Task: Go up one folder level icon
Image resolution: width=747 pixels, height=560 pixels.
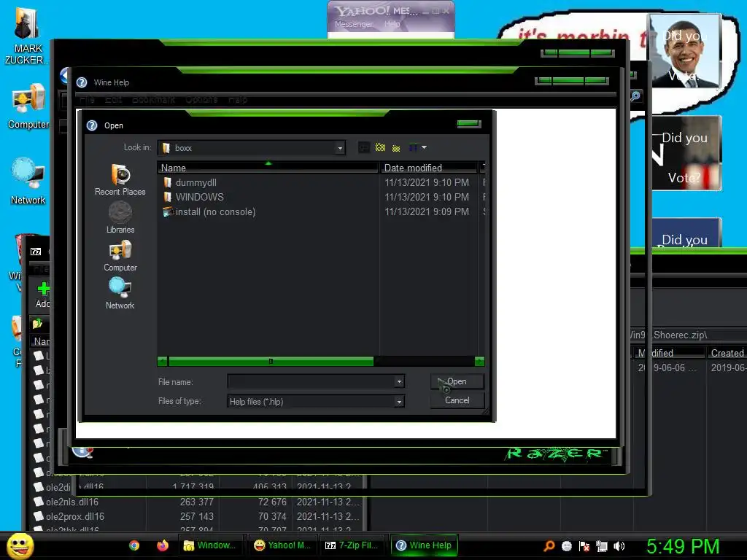Action: 380,147
